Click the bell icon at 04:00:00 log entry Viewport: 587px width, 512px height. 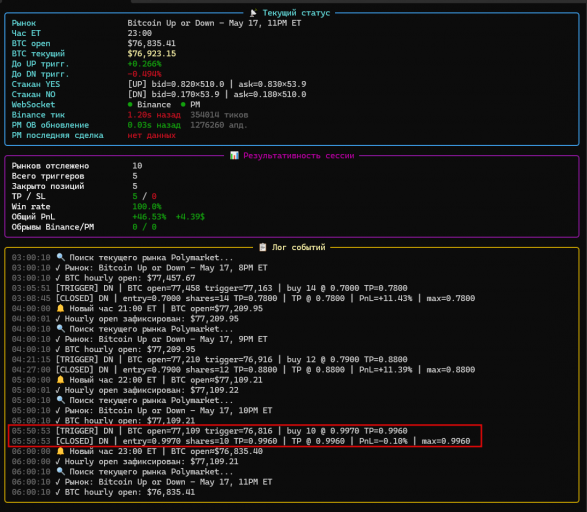[60, 308]
